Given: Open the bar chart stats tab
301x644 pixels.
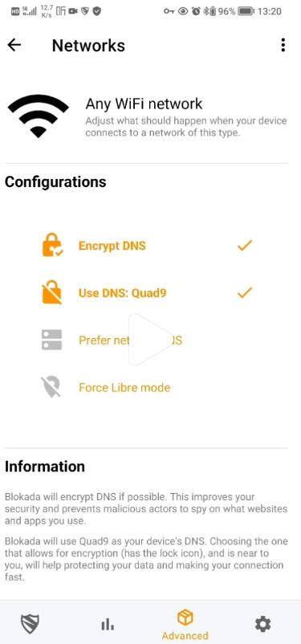Looking at the screenshot, I should (108, 625).
